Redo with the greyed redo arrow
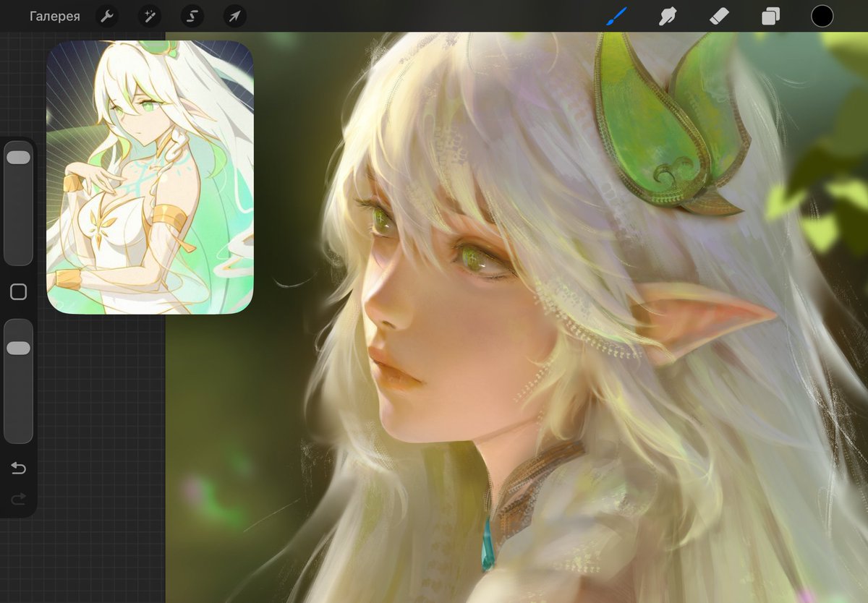 point(18,498)
